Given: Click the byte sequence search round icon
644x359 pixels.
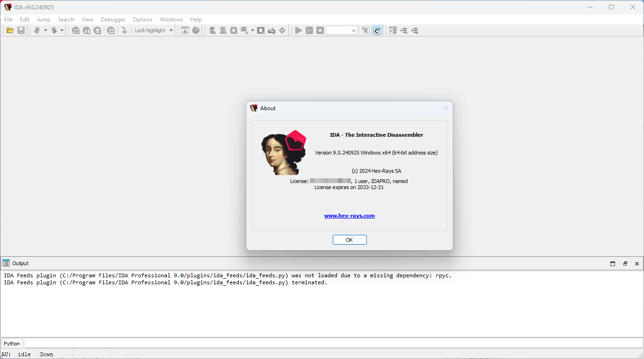Looking at the screenshot, I should (x=97, y=30).
